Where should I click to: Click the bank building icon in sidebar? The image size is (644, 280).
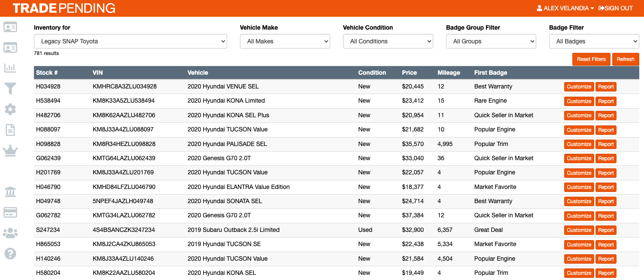10,192
